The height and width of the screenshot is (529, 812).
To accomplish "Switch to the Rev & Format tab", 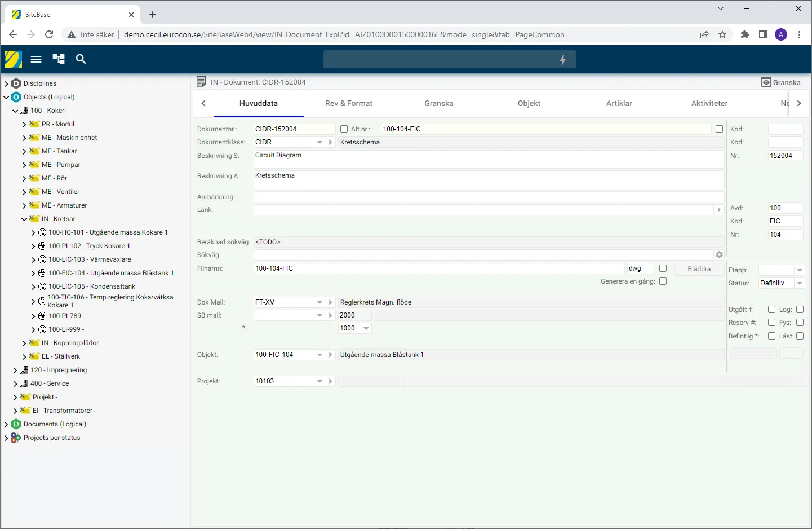I will click(x=349, y=103).
